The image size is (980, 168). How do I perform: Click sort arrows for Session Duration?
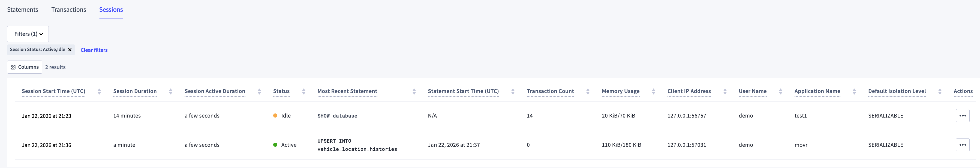[x=170, y=91]
